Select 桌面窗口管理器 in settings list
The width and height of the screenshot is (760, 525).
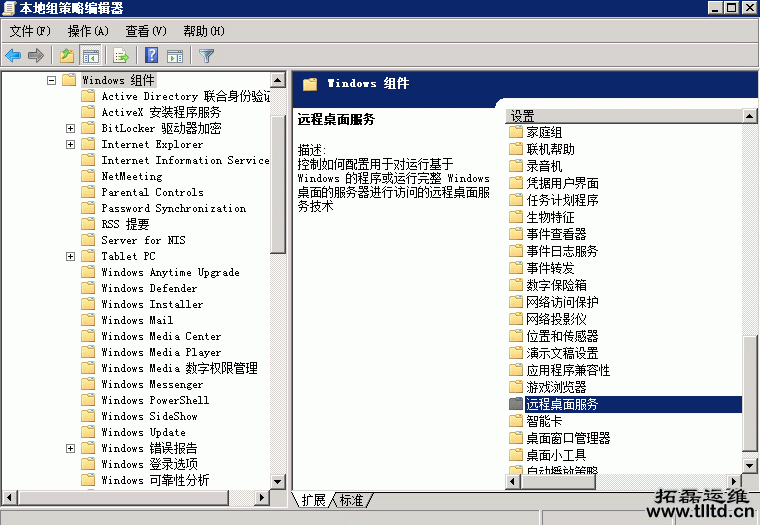tap(568, 438)
